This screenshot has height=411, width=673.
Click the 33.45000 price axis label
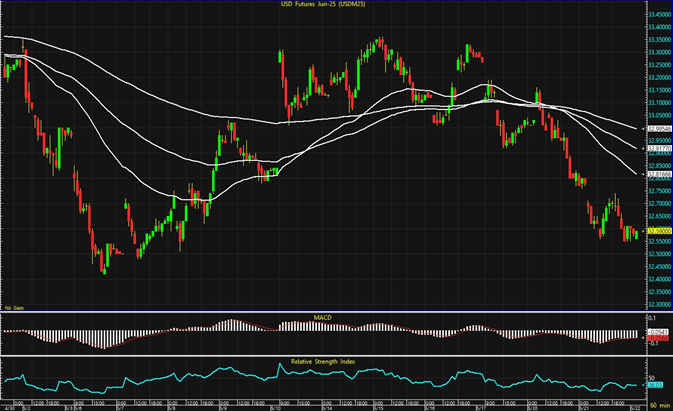click(x=657, y=15)
